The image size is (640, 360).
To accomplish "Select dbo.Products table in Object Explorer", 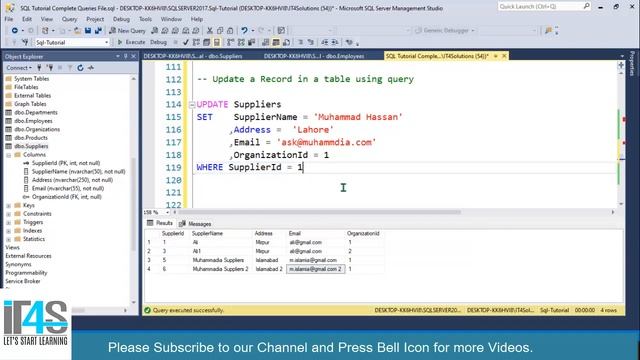I will coord(31,138).
